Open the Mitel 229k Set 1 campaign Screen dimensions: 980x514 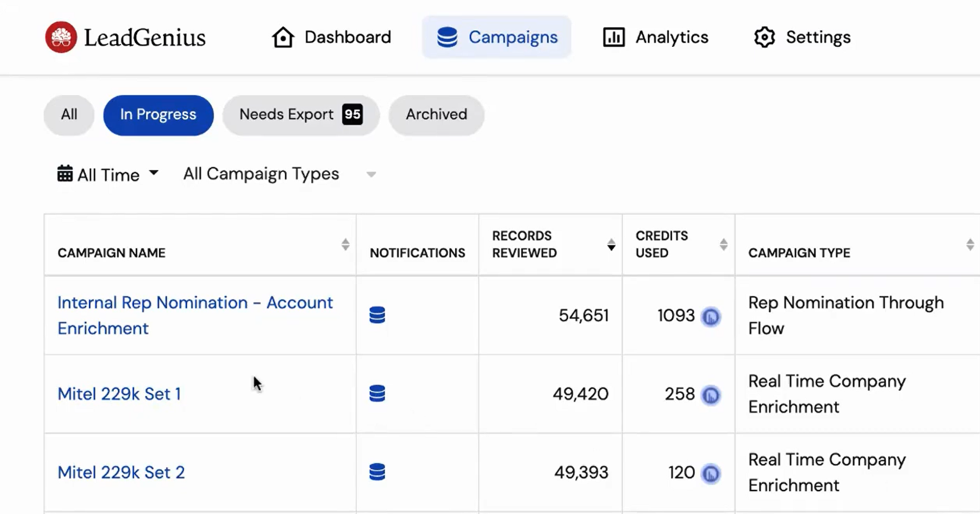tap(119, 394)
